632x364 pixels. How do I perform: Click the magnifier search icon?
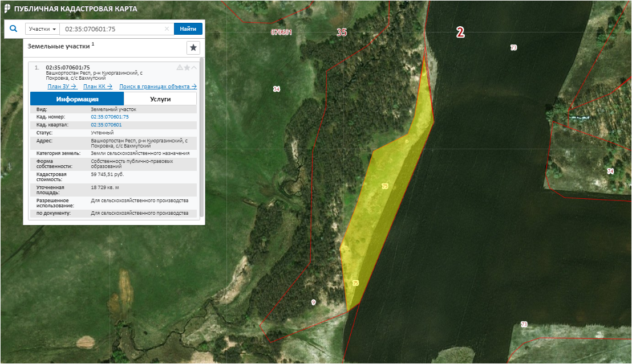14,28
